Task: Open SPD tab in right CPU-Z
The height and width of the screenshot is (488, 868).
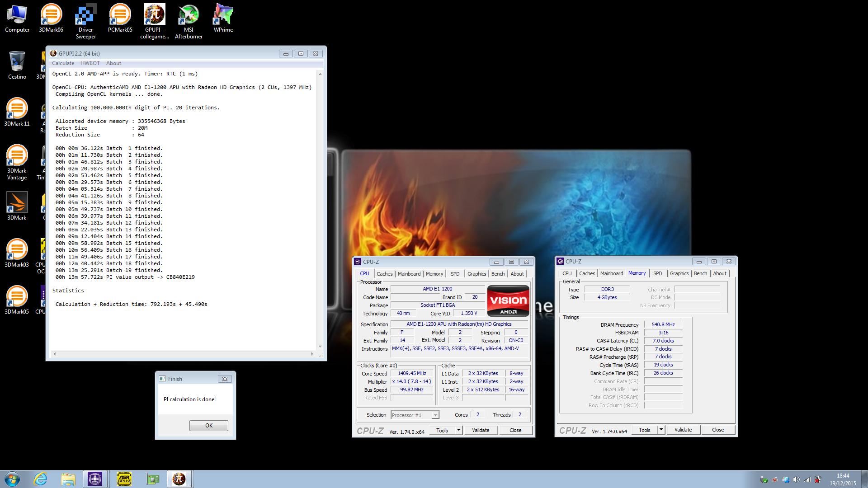Action: click(657, 273)
